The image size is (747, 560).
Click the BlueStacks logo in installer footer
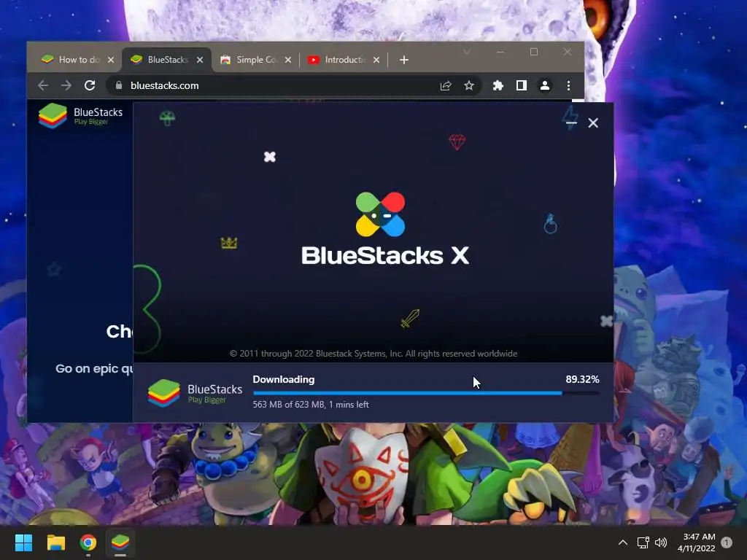click(x=195, y=393)
